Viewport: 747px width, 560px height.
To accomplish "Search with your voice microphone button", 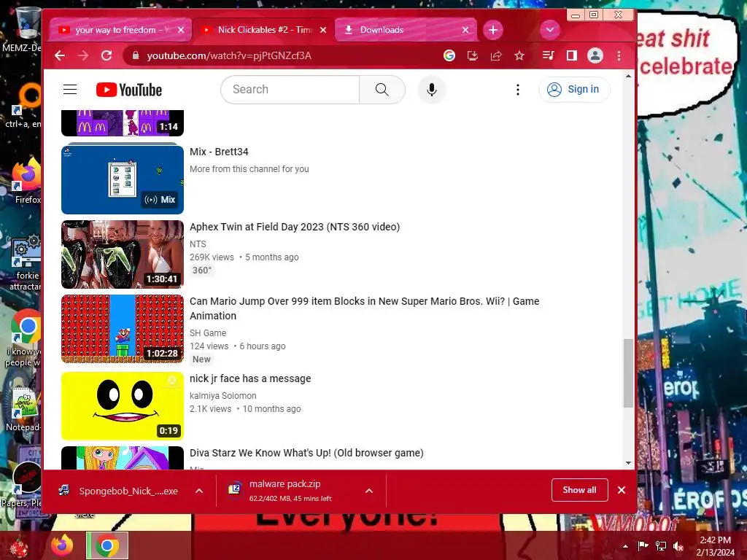I will [x=432, y=90].
